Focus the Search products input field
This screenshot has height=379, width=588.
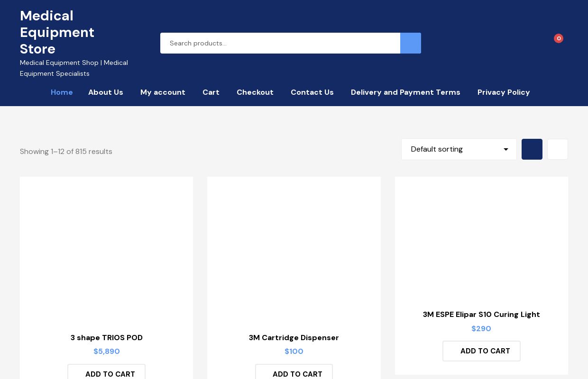[280, 43]
